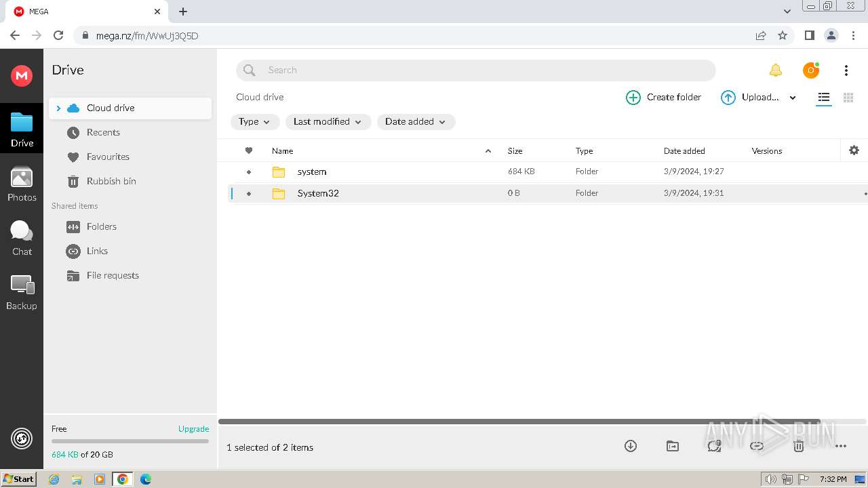
Task: Sort by Date added column header
Action: point(684,150)
